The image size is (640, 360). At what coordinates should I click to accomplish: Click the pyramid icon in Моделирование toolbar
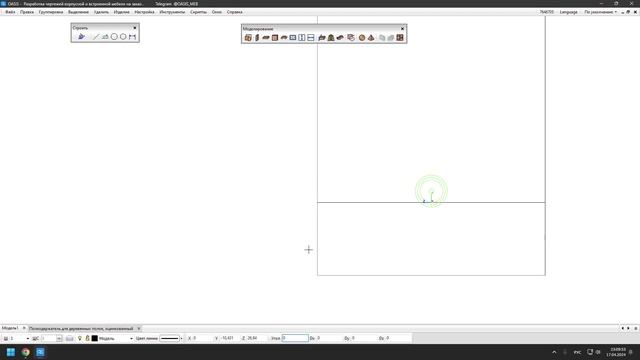[371, 38]
